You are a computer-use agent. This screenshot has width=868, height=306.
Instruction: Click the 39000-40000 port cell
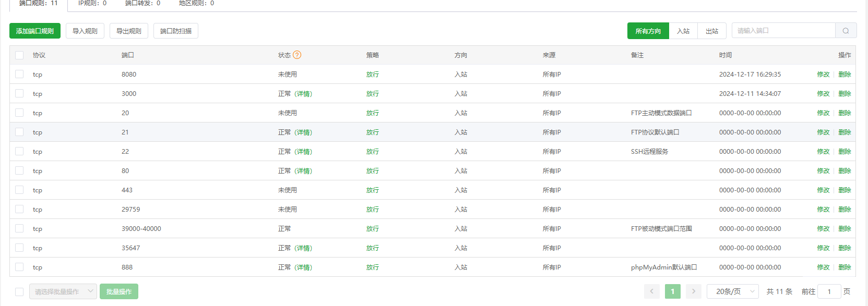point(141,229)
